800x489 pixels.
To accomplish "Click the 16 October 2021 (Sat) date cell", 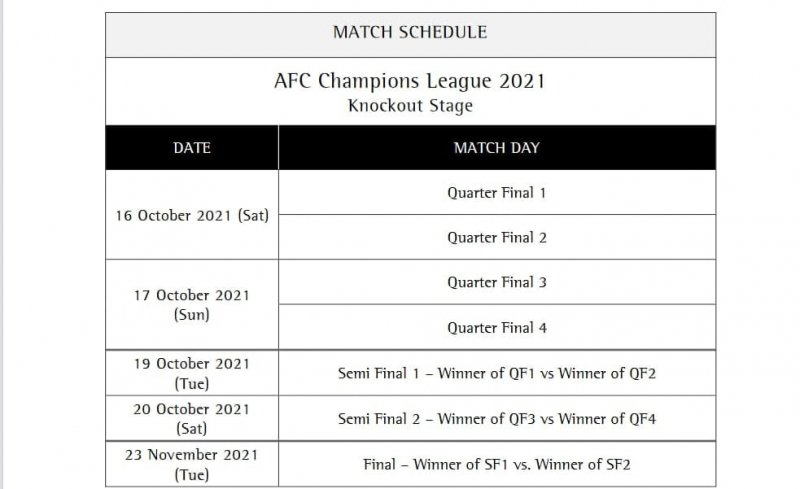I will click(192, 215).
